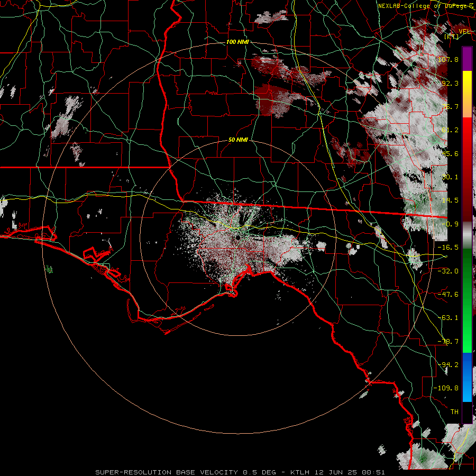
Task: Click the "TH" label on the legend
Action: click(x=454, y=412)
